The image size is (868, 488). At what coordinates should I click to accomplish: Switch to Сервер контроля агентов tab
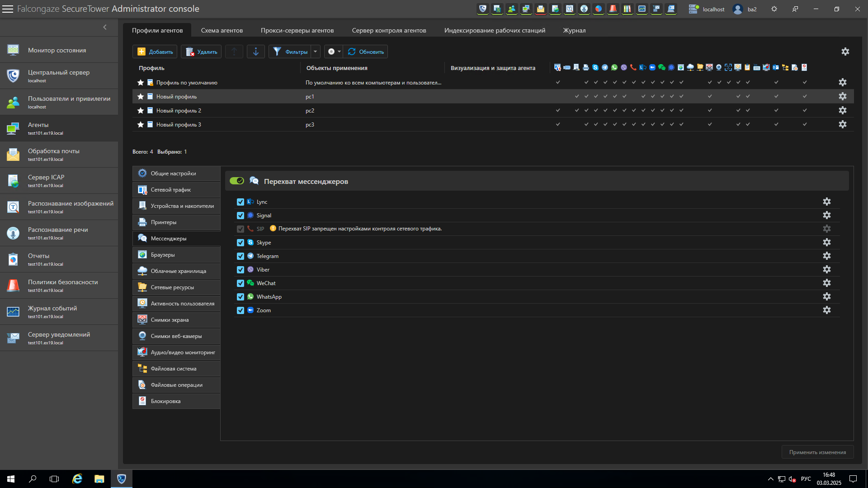coord(389,30)
